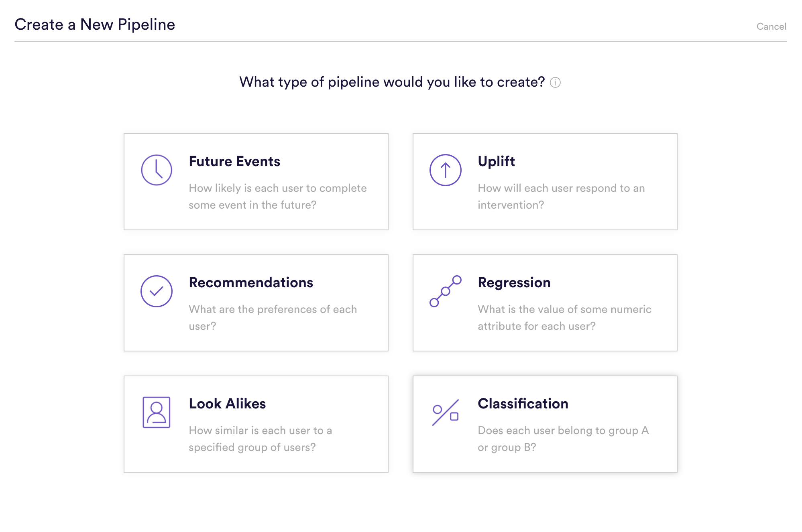Click the 'numeric attribute' description text
The image size is (802, 532).
(x=564, y=318)
